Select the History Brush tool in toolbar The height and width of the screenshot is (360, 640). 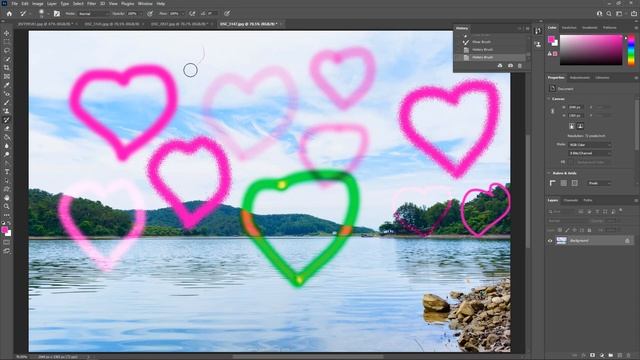(7, 120)
